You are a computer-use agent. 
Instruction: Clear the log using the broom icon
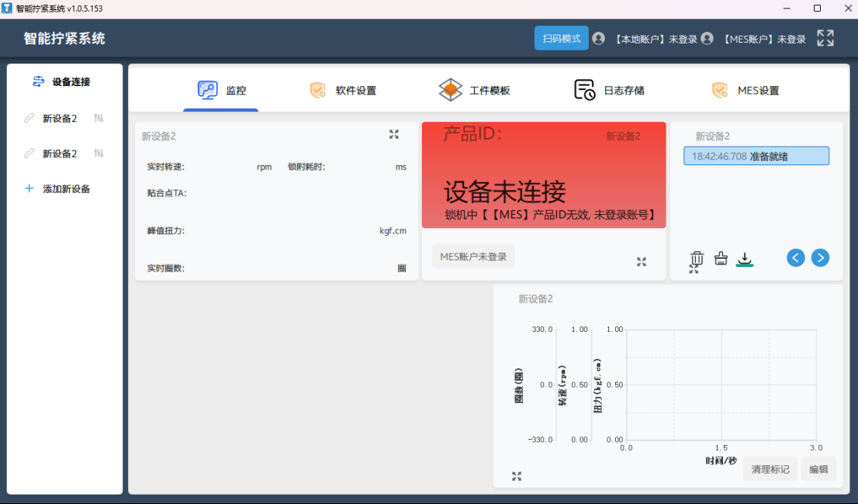[x=721, y=258]
